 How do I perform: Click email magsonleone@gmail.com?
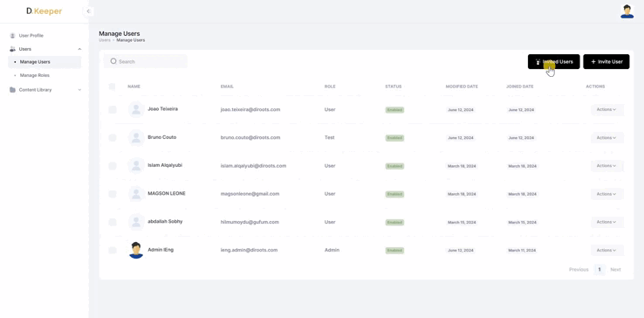tap(250, 194)
